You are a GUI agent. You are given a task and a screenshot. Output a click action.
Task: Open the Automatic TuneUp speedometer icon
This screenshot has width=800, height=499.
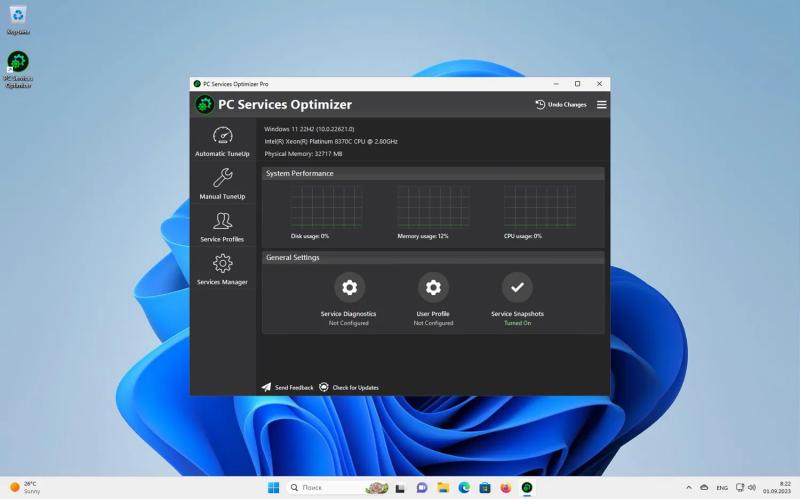tap(222, 135)
